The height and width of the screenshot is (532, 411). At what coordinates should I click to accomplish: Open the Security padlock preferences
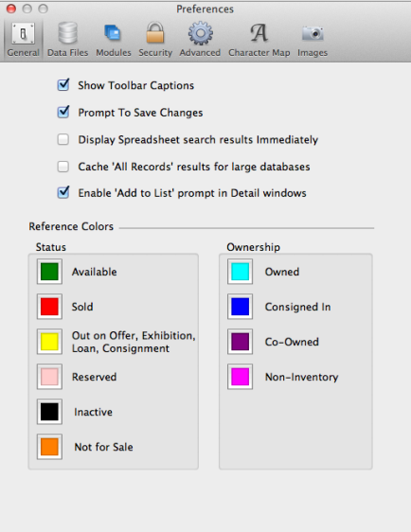(x=155, y=40)
